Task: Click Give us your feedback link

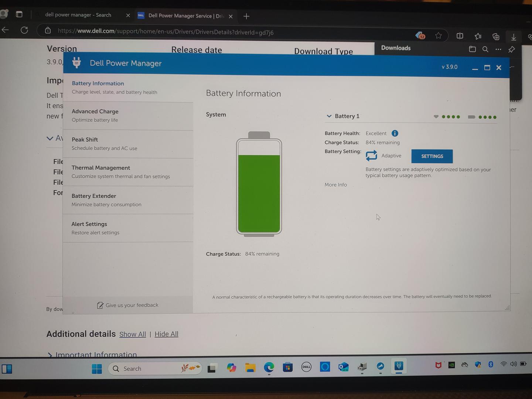Action: coord(128,305)
